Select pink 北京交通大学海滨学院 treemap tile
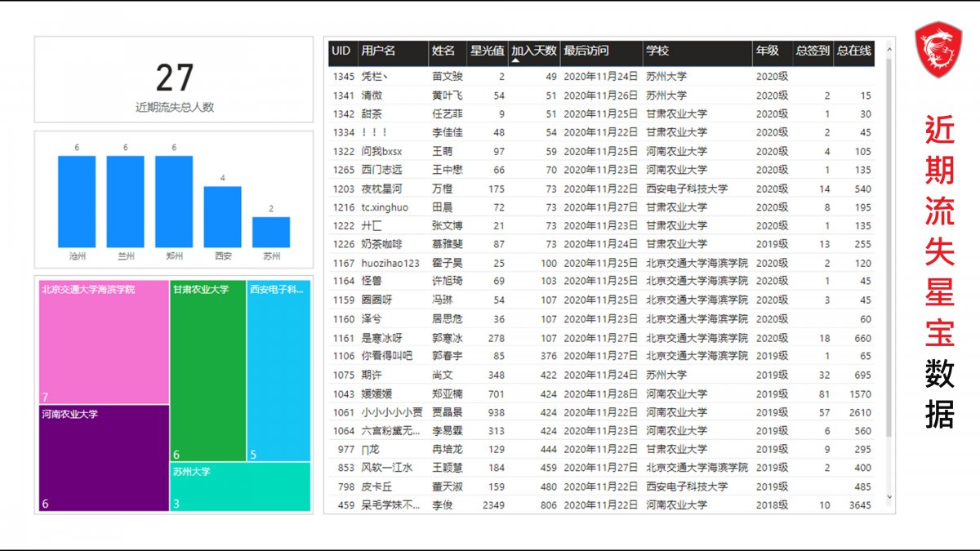 (104, 342)
